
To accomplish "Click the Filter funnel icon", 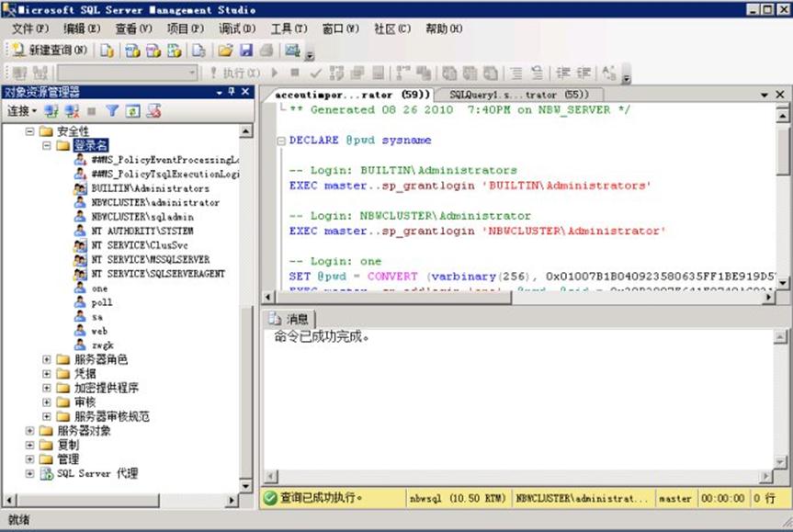I will (x=112, y=111).
